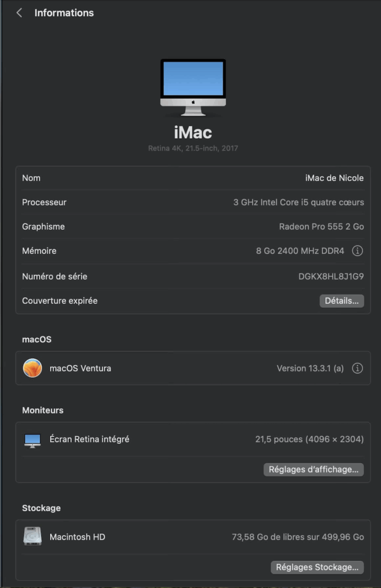This screenshot has height=588, width=381.
Task: Click the 8 Go 2400 MHz DDR4 value
Action: click(300, 251)
